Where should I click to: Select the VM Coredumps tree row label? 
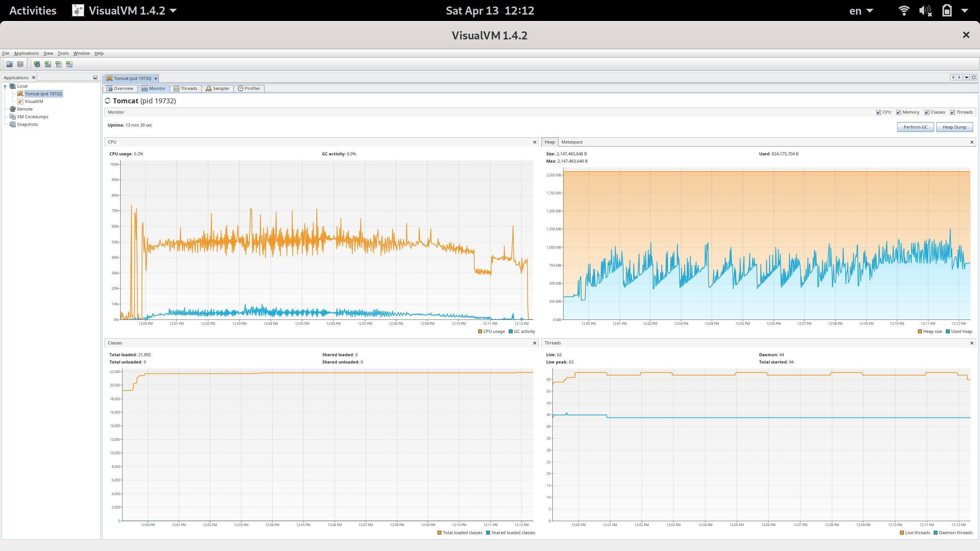33,117
